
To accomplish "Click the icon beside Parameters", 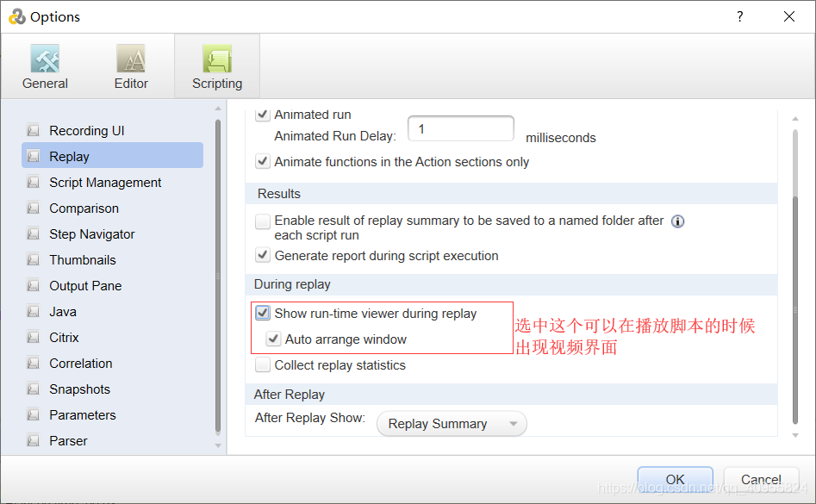I will point(34,415).
